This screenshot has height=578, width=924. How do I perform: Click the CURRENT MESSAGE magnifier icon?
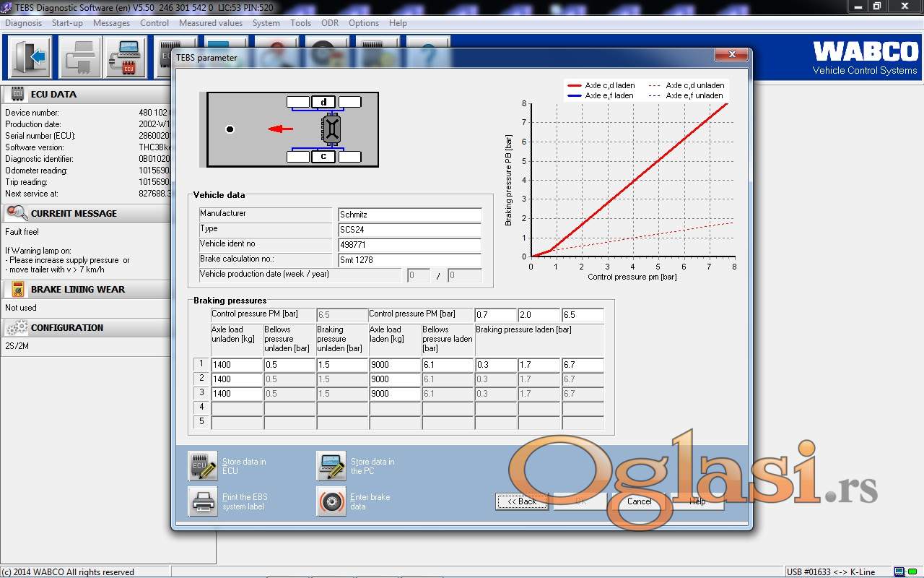16,213
